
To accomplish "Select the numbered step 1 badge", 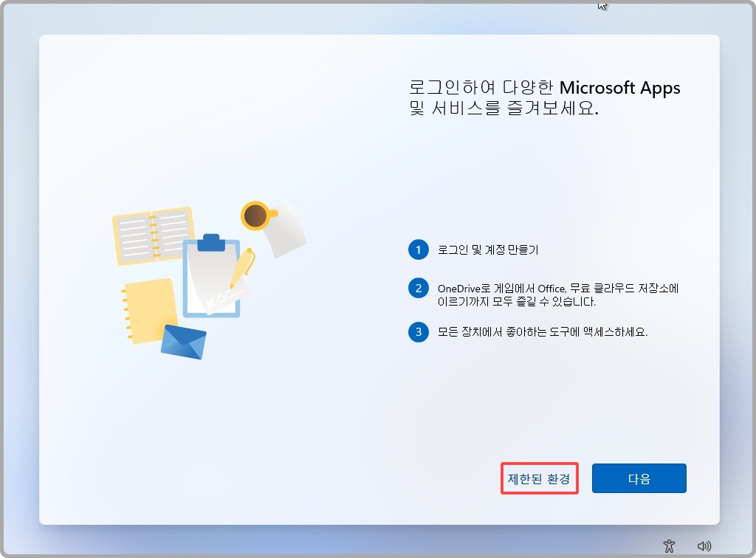I will pos(419,250).
